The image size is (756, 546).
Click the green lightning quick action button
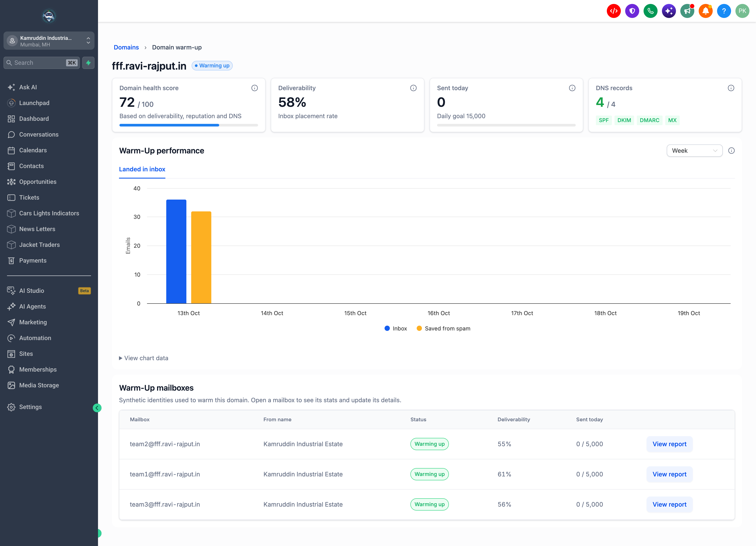pos(88,63)
